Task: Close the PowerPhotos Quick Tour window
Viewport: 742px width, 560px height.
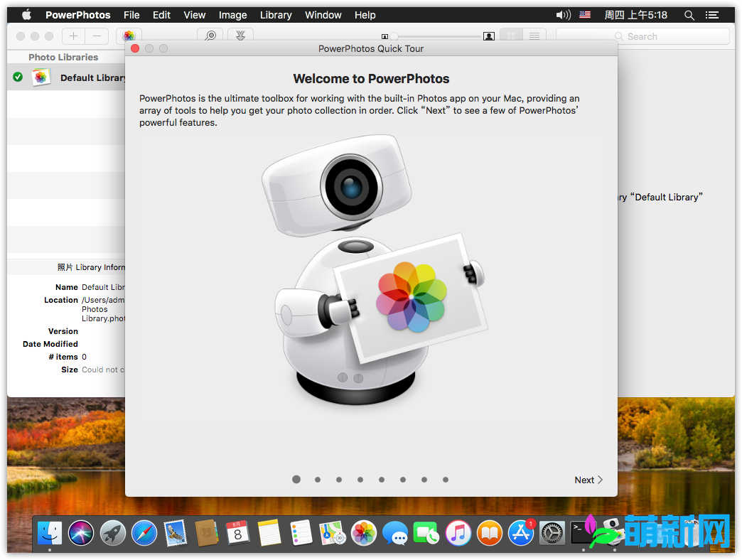Action: coord(135,48)
